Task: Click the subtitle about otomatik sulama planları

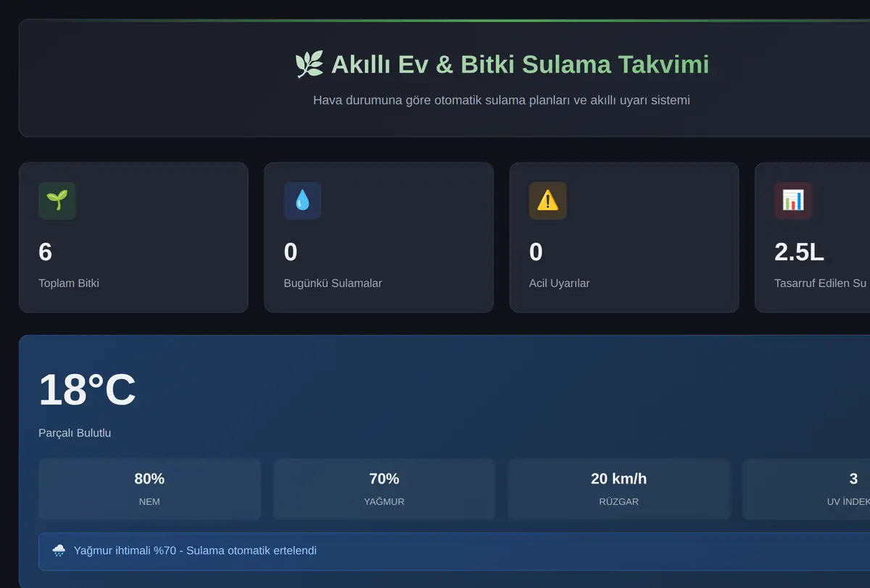Action: tap(502, 100)
